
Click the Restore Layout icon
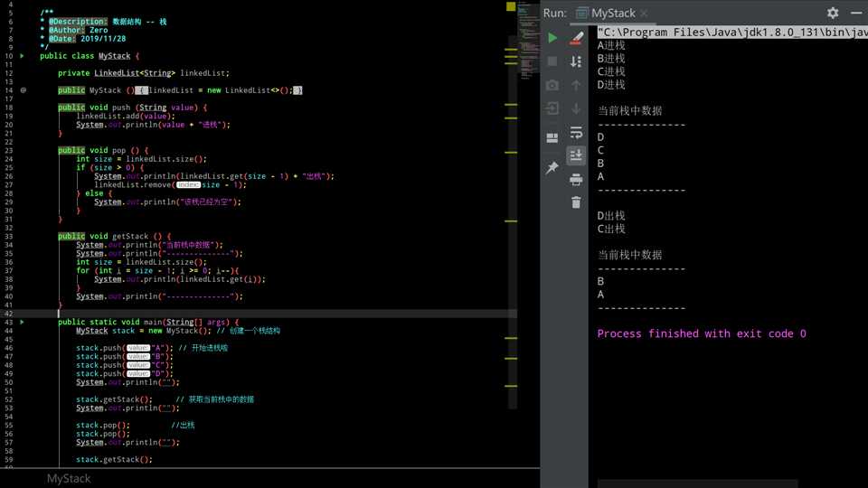pos(552,137)
